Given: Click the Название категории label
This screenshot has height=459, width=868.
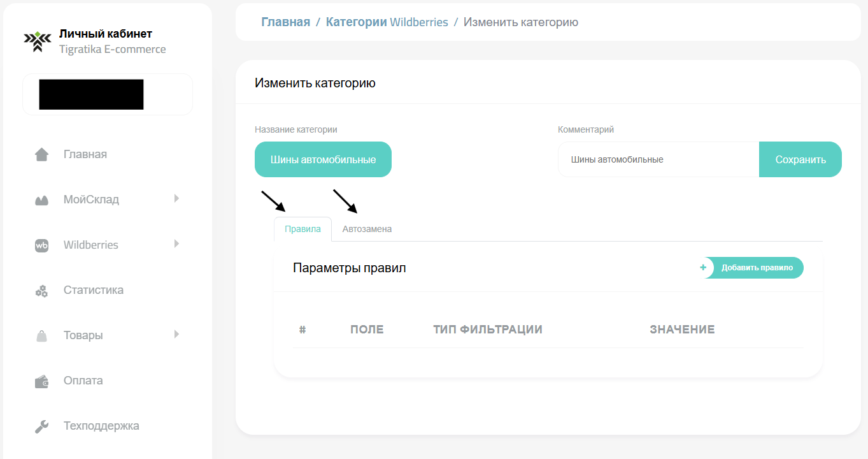Looking at the screenshot, I should [296, 129].
